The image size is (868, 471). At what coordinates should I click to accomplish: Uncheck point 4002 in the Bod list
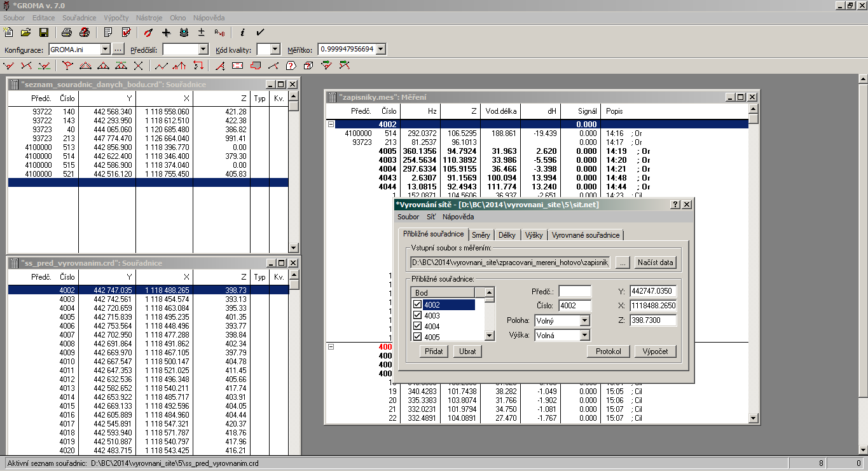(418, 305)
